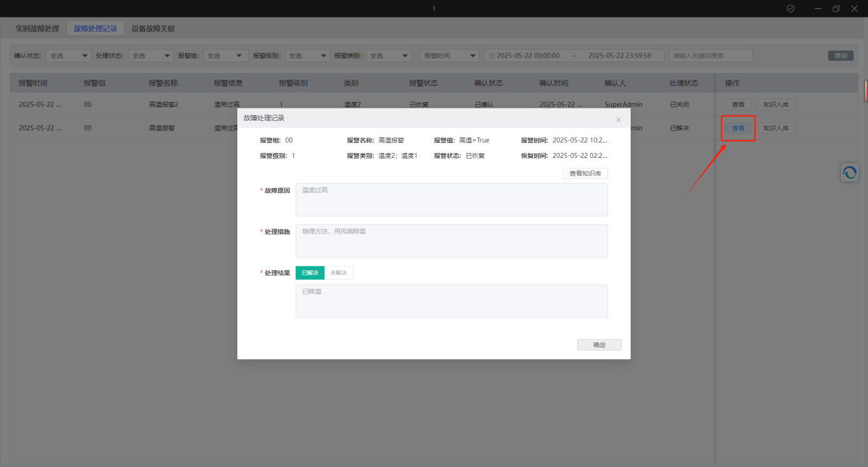The height and width of the screenshot is (467, 868).
Task: Open the 处理状态 dropdown
Action: 150,56
